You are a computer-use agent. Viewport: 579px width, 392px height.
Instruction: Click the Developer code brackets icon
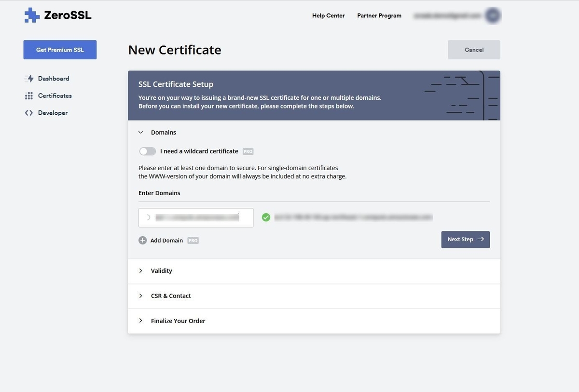coord(29,113)
